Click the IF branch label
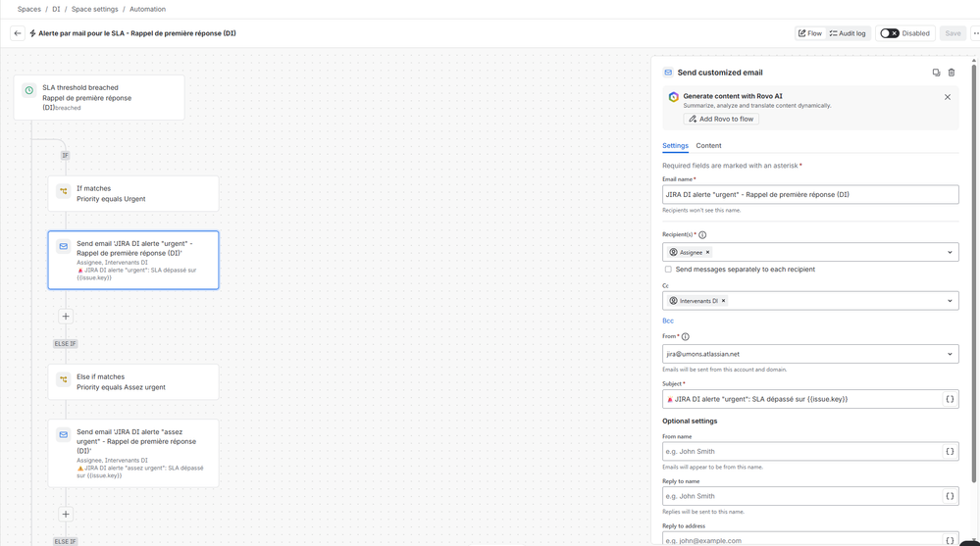This screenshot has height=546, width=980. (x=65, y=155)
